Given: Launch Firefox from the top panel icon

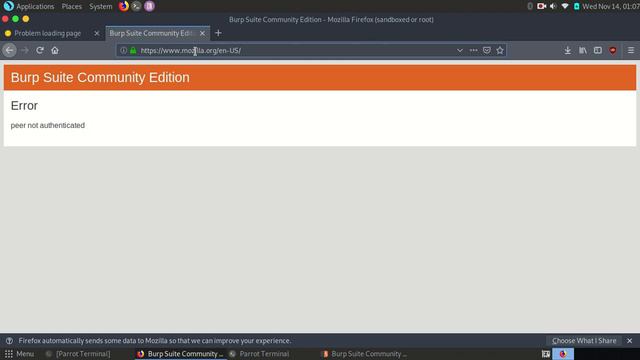Looking at the screenshot, I should click(123, 6).
